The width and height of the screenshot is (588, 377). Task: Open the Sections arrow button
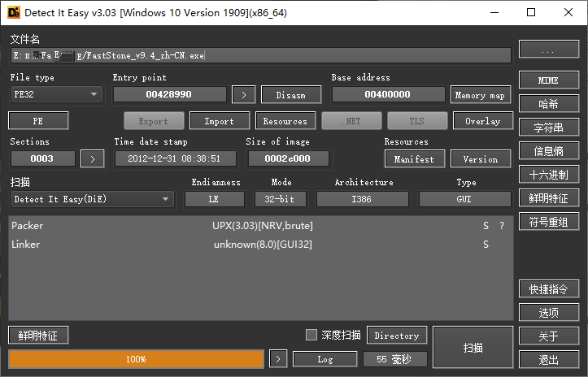pyautogui.click(x=93, y=158)
